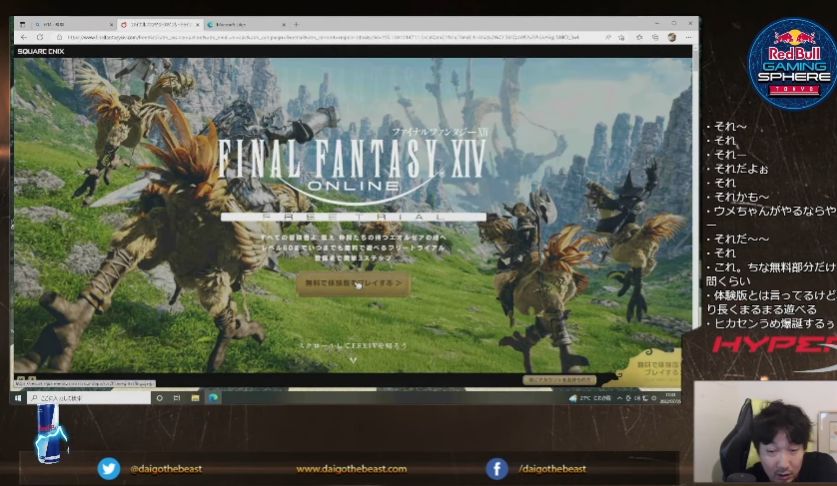Click the browser address bar URL
Image resolution: width=837 pixels, height=486 pixels.
(x=323, y=37)
